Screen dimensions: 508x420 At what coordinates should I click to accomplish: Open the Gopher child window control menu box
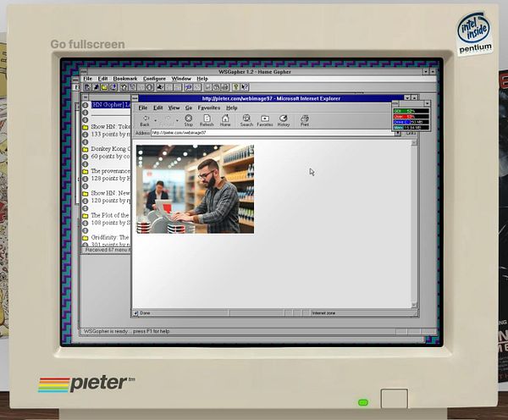tap(86, 97)
